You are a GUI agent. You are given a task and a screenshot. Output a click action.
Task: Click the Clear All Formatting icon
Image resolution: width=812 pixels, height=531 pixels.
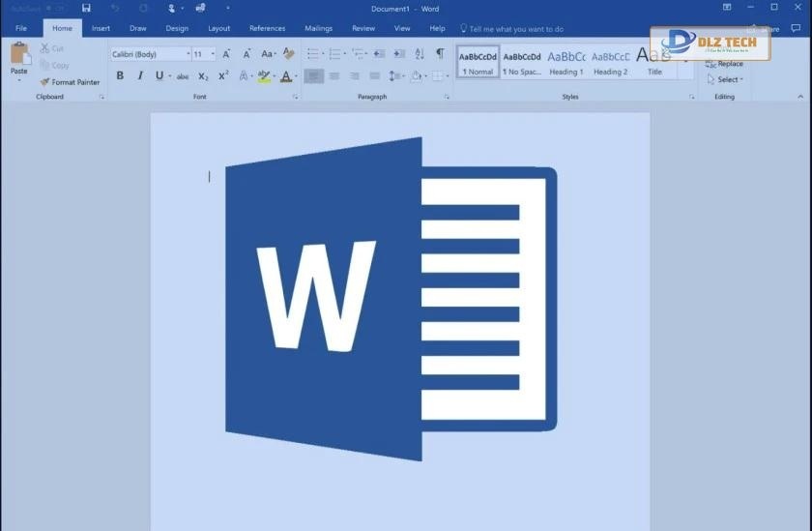(x=289, y=54)
